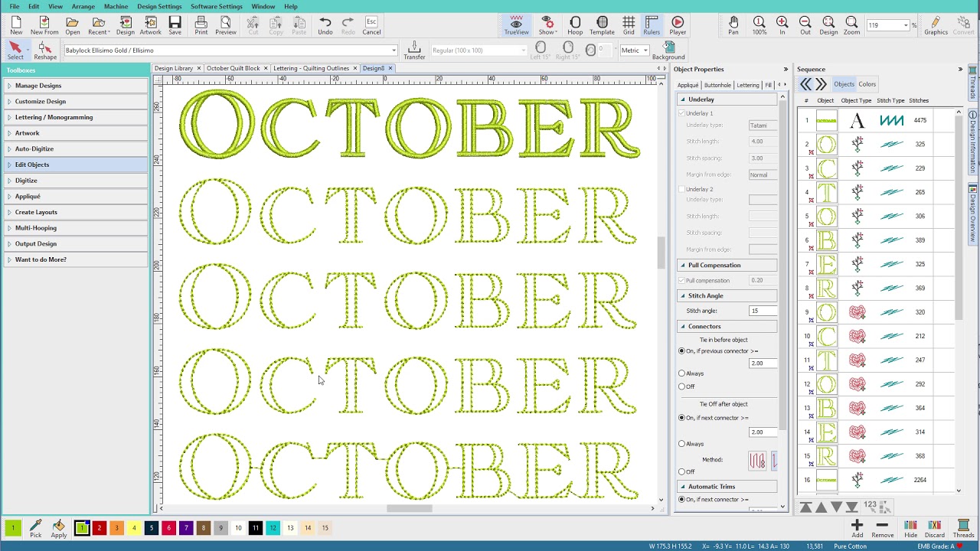Toggle the Pull compensation checkbox
This screenshot has height=551, width=980.
click(x=681, y=280)
